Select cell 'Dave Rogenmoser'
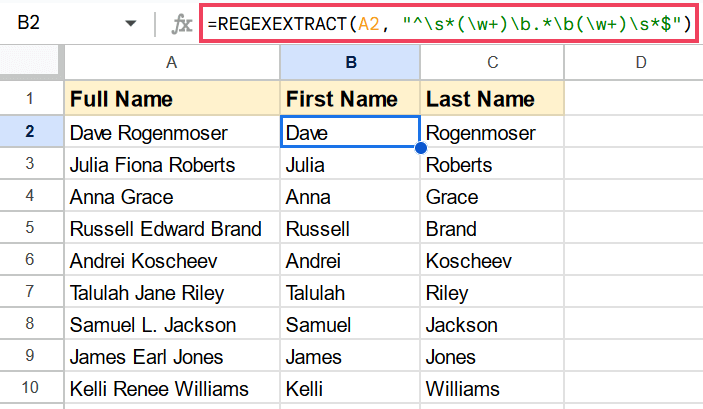The image size is (703, 409). [x=172, y=132]
